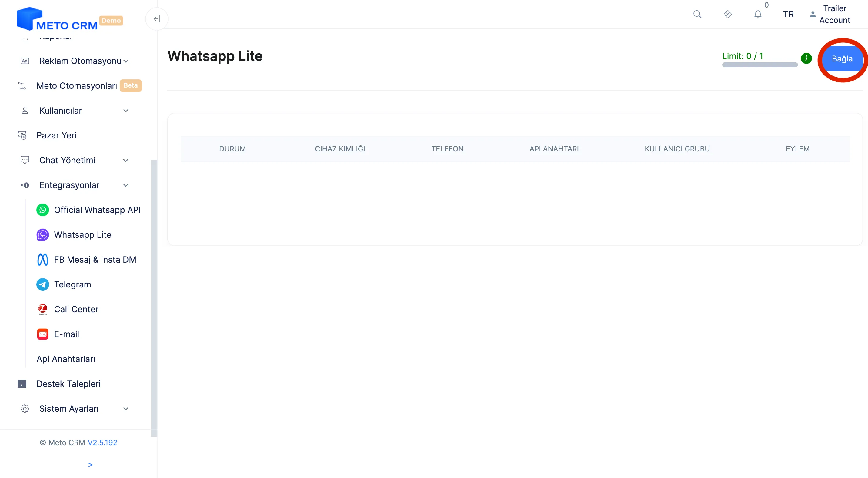
Task: Collapse the sidebar with the arrow button
Action: 157,19
